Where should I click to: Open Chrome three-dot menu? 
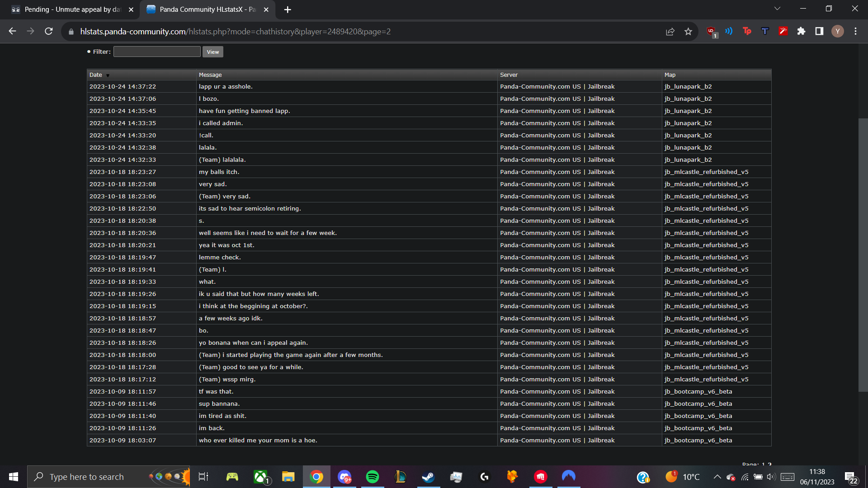(x=855, y=31)
